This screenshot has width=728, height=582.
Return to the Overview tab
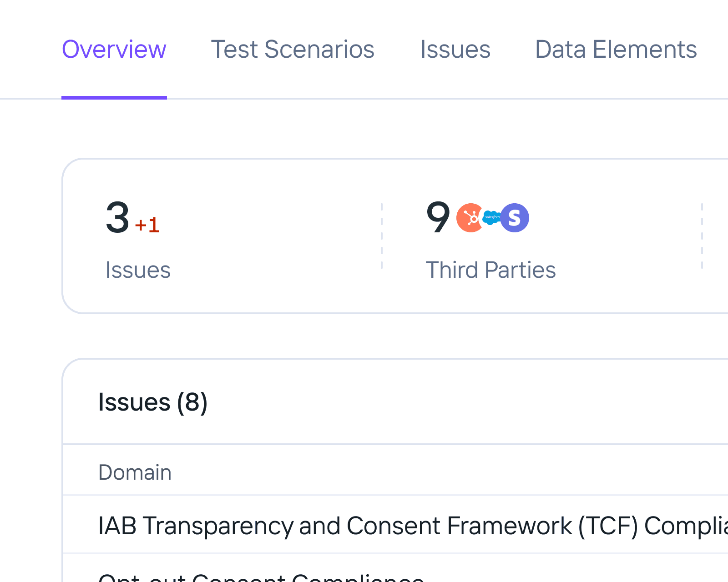pos(114,49)
